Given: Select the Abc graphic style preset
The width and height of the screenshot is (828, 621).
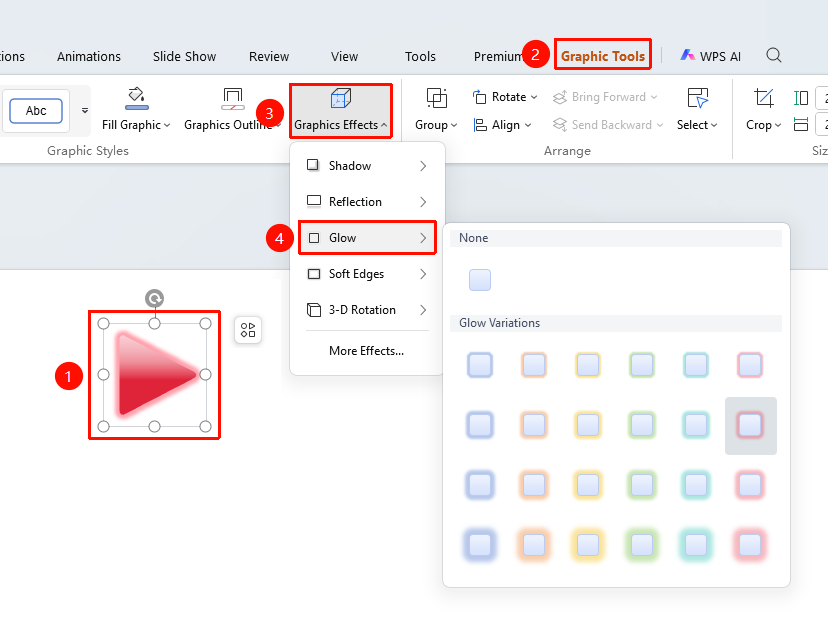Looking at the screenshot, I should pyautogui.click(x=36, y=111).
